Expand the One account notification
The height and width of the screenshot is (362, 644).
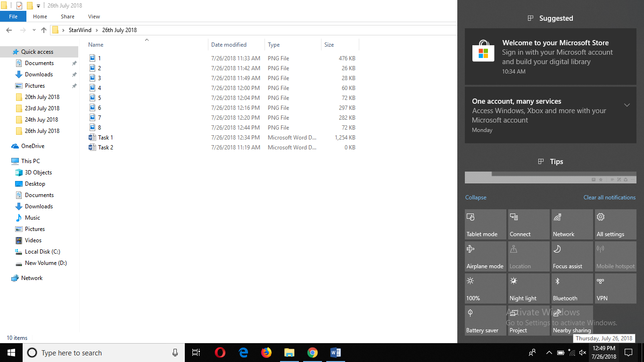point(627,105)
